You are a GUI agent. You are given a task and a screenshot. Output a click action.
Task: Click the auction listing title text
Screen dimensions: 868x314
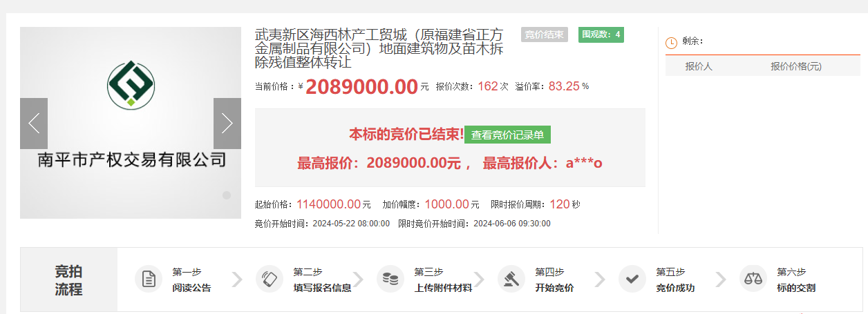[379, 48]
